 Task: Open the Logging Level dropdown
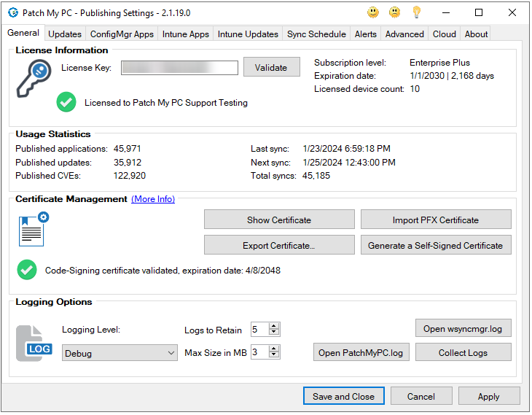pyautogui.click(x=120, y=353)
